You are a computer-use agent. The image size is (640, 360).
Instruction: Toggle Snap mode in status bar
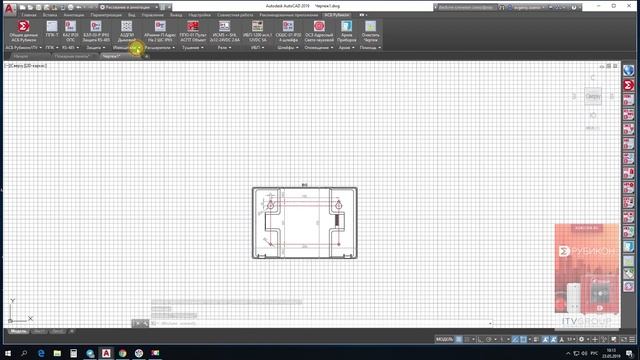467,340
